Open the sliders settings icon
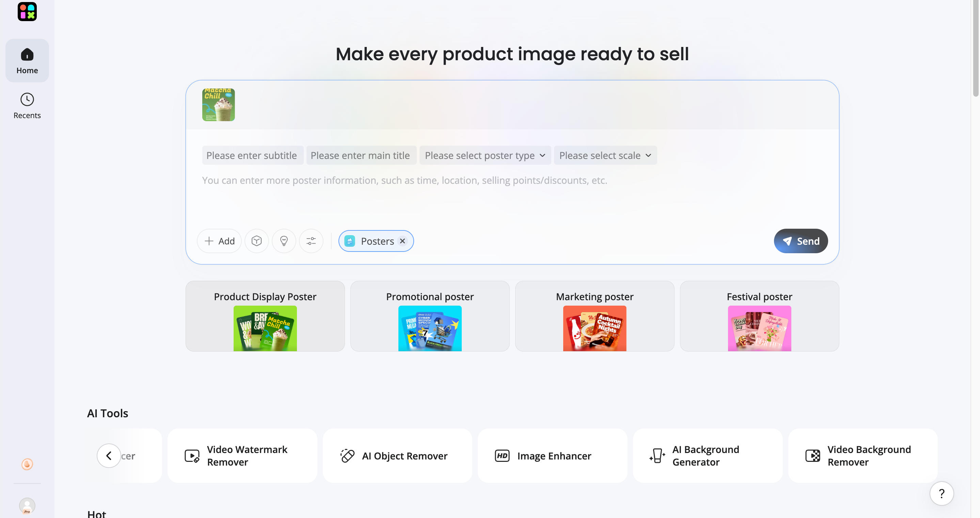The image size is (980, 518). 311,241
